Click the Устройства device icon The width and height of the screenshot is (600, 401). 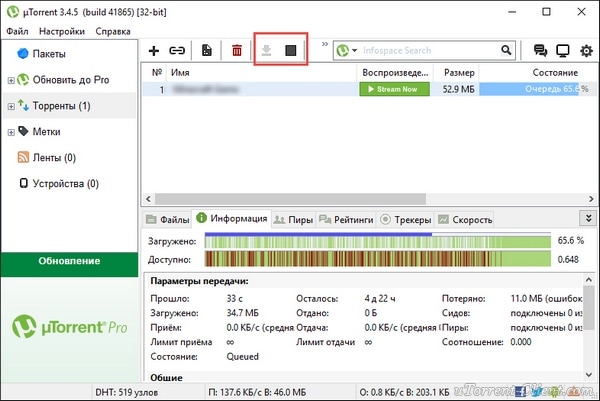[24, 183]
